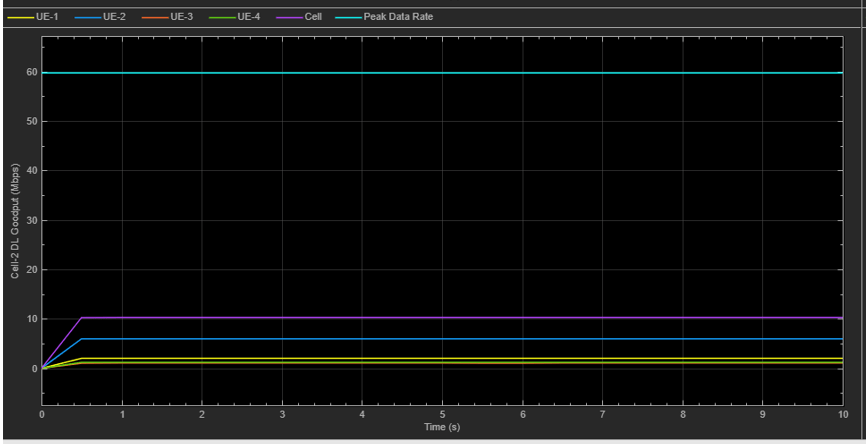
Task: Click the 50 y-axis tick value
Action: pos(33,121)
